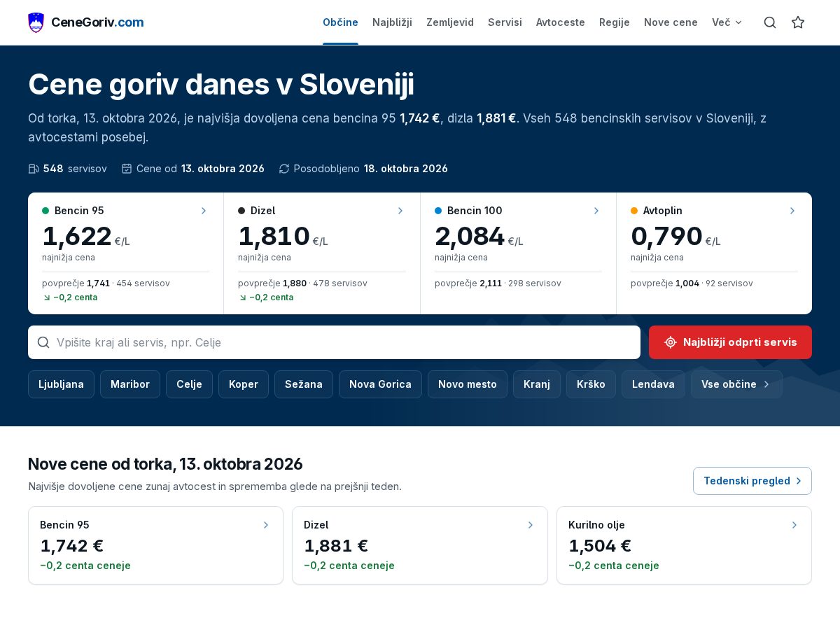Expand the Več menu dropdown

coord(727,22)
